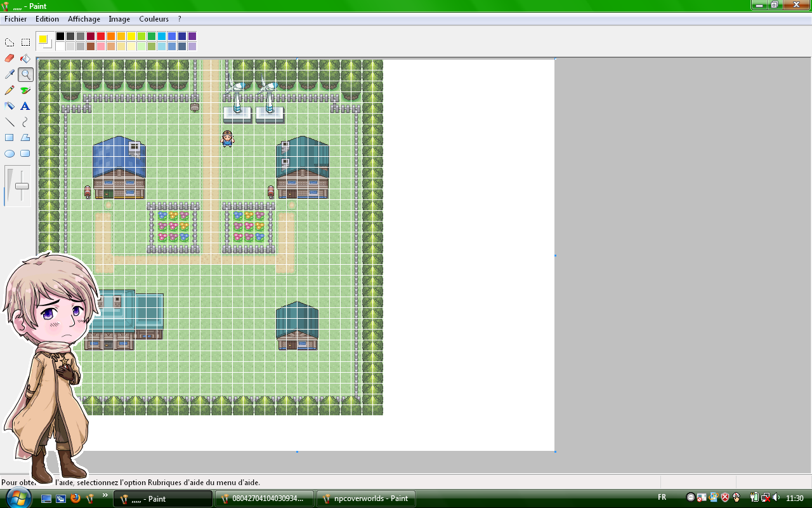The width and height of the screenshot is (812, 508).
Task: Choose the bright red color swatch
Action: 101,36
